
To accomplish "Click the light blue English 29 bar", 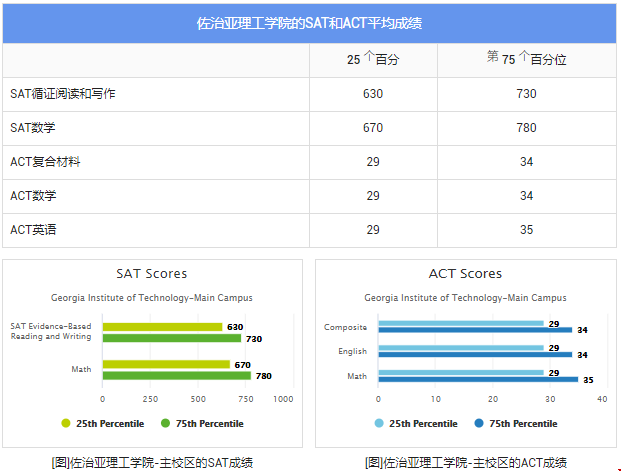I will [x=461, y=348].
